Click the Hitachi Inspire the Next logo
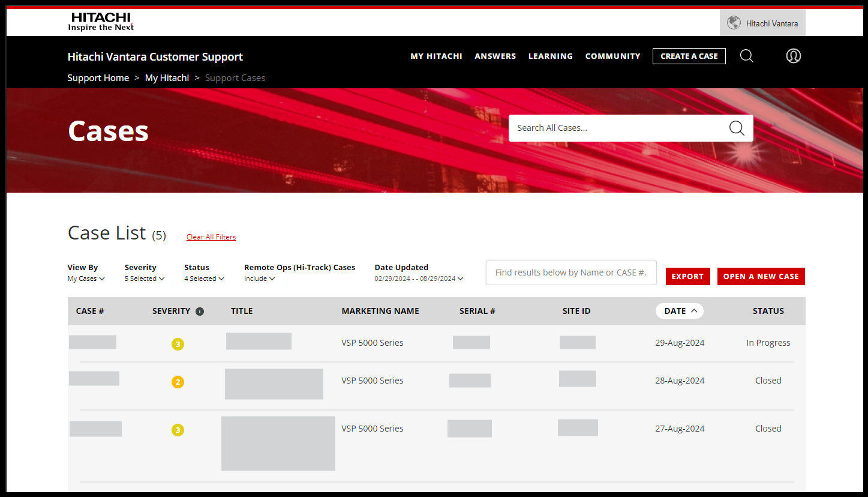Image resolution: width=868 pixels, height=497 pixels. [101, 22]
